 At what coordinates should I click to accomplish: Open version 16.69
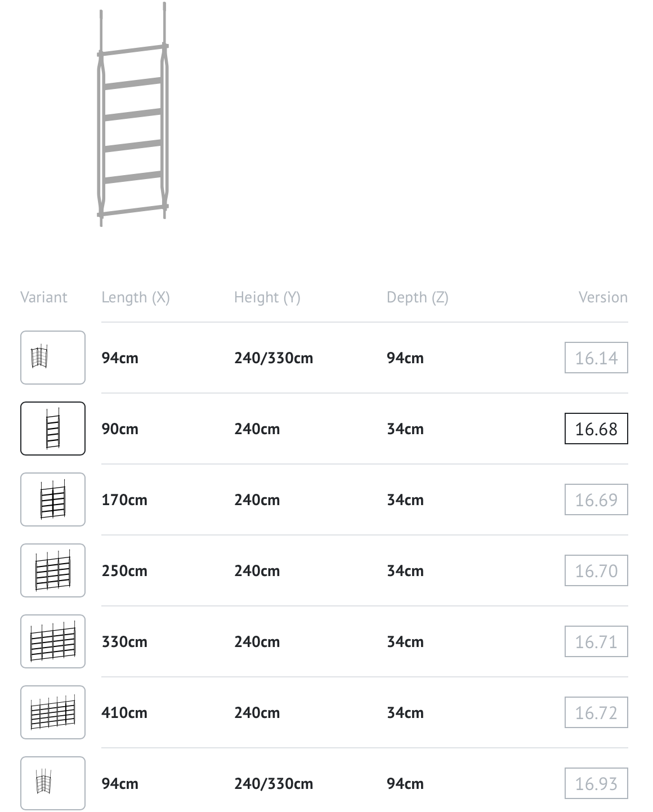[596, 499]
